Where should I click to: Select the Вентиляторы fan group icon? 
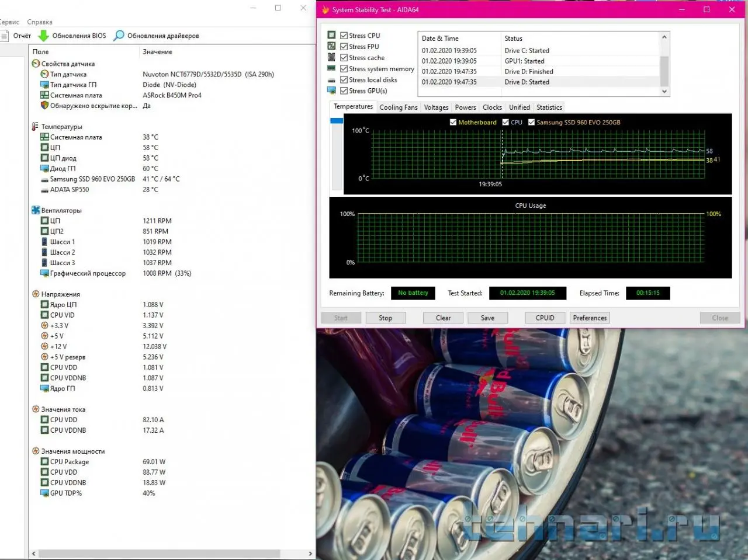click(x=36, y=210)
